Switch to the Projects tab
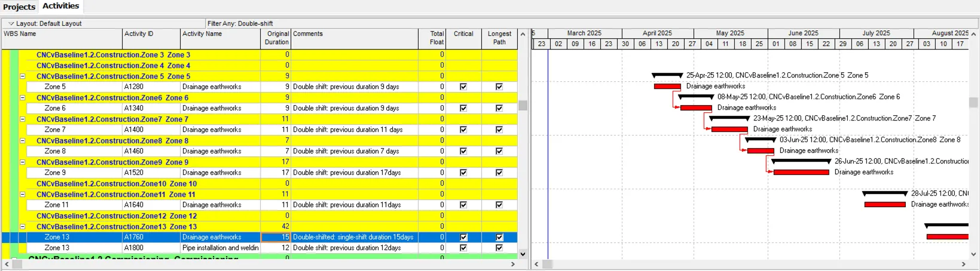The width and height of the screenshot is (980, 271). 19,7
